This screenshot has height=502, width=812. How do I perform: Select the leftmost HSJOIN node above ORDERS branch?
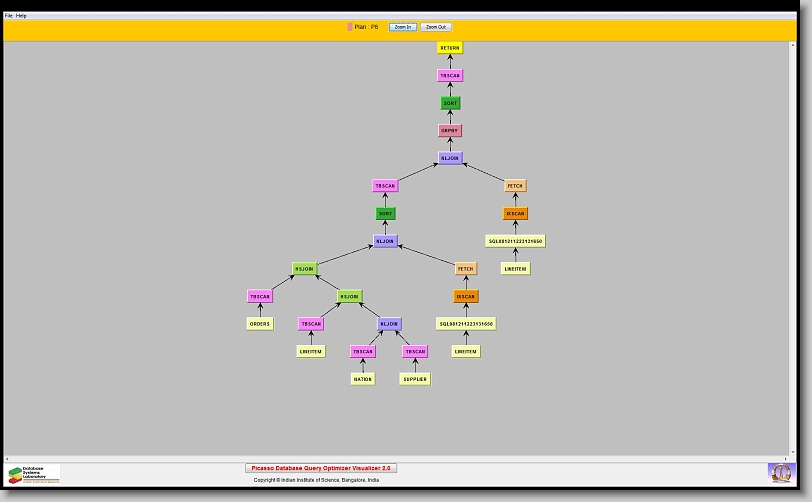(x=304, y=268)
